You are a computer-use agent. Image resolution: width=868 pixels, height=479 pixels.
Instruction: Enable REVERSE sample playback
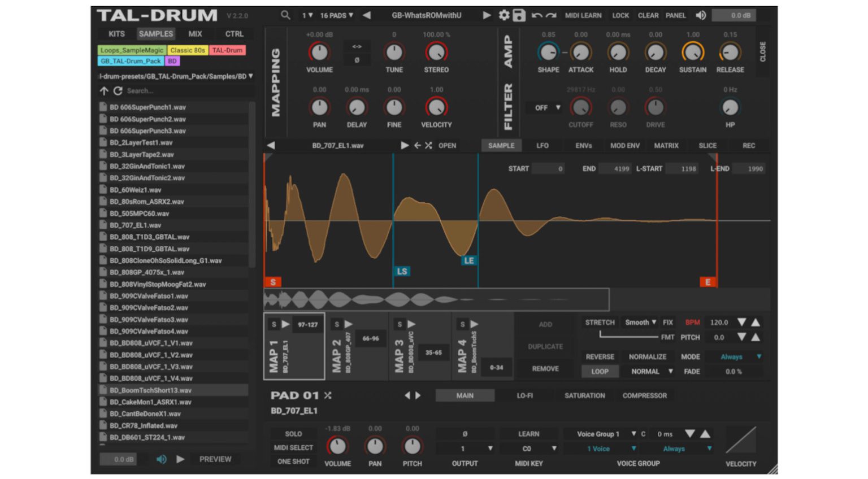tap(600, 356)
